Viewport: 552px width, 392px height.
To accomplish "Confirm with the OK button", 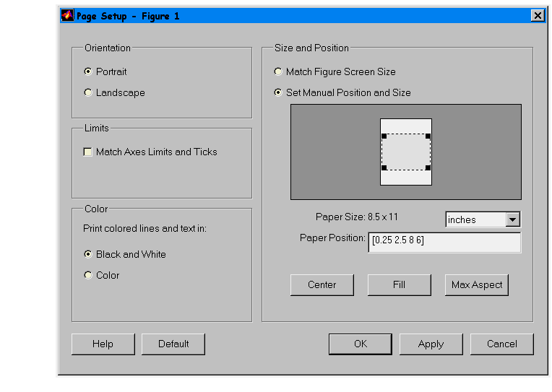I will (x=360, y=344).
